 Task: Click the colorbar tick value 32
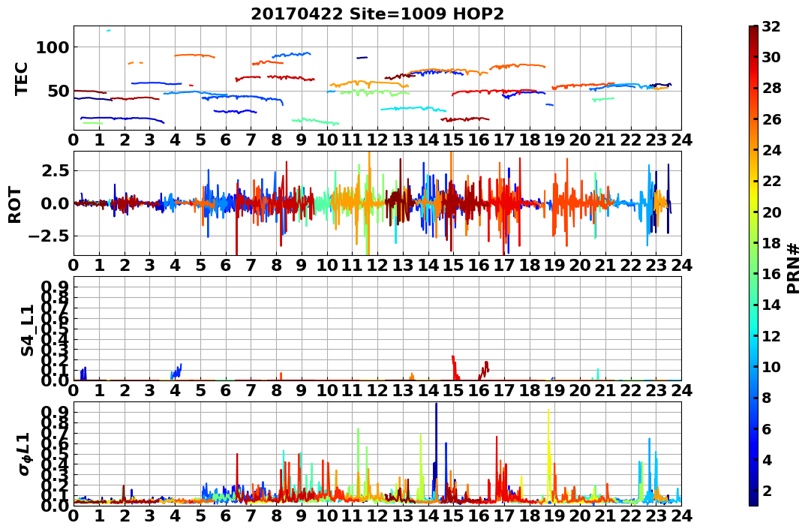(771, 26)
